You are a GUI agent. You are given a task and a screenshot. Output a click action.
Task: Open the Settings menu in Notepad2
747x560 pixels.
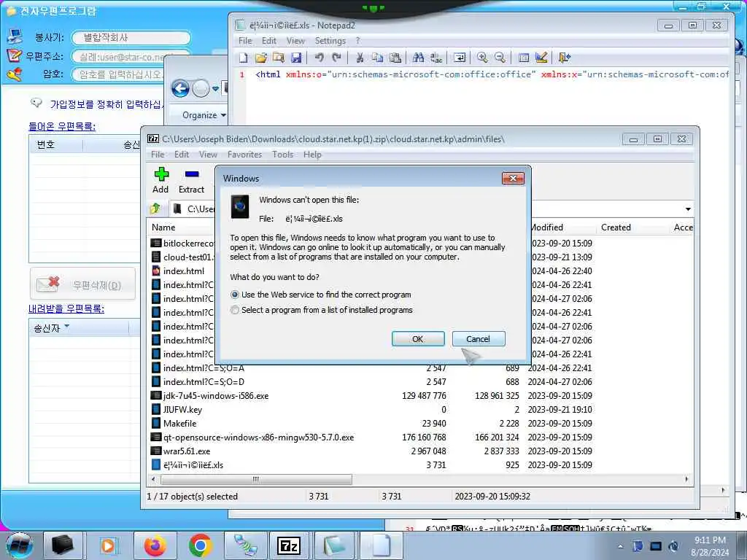330,41
